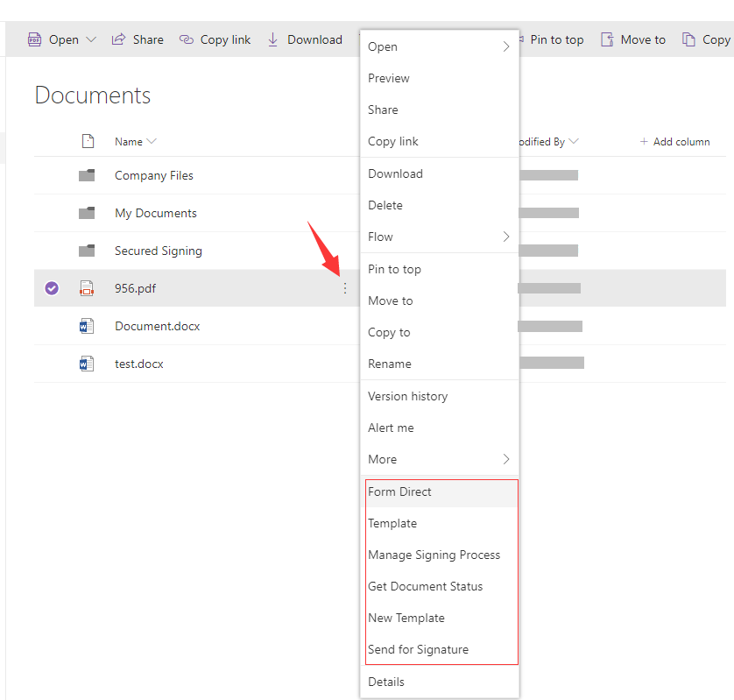Click the Company Files folder icon
Image resolution: width=734 pixels, height=700 pixels.
[x=87, y=175]
